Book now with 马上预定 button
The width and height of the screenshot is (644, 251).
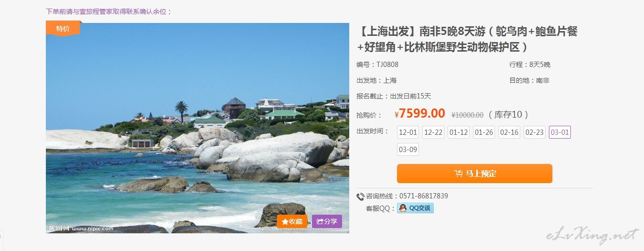[x=474, y=174]
